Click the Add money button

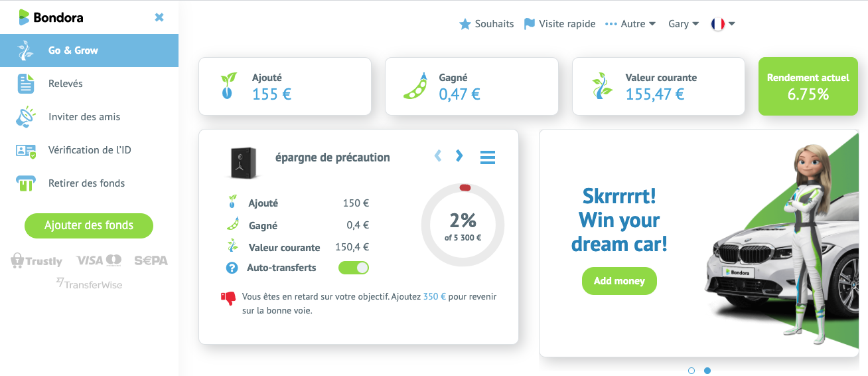619,281
